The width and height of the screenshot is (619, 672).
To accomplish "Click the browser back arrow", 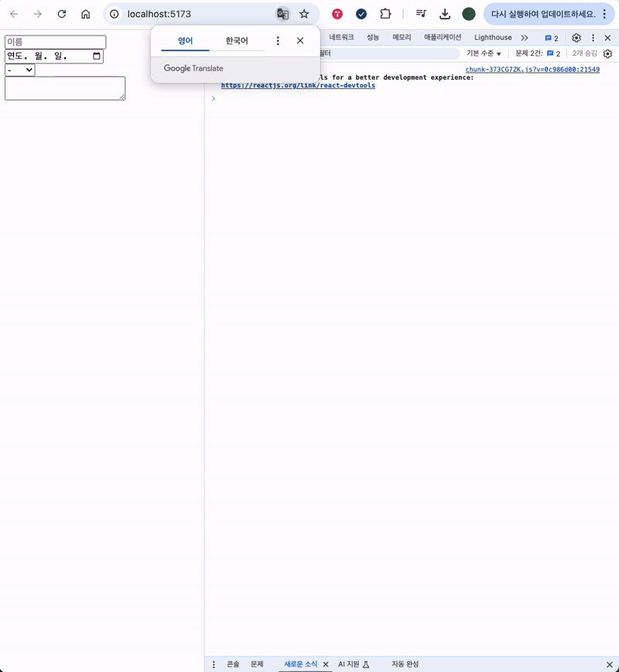I will click(14, 14).
